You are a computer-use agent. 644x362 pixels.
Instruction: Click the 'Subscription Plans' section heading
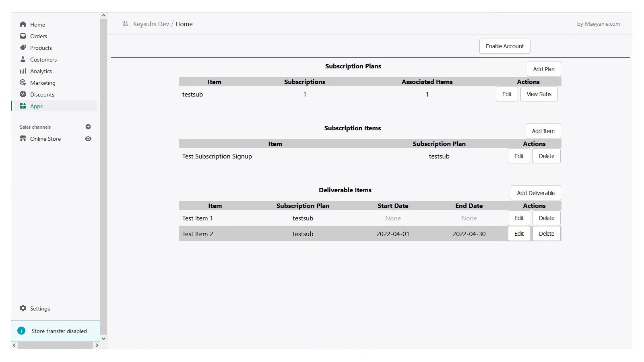(353, 66)
